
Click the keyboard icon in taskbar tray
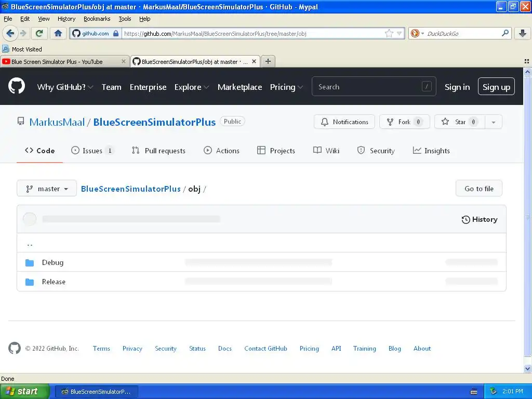[x=474, y=392]
